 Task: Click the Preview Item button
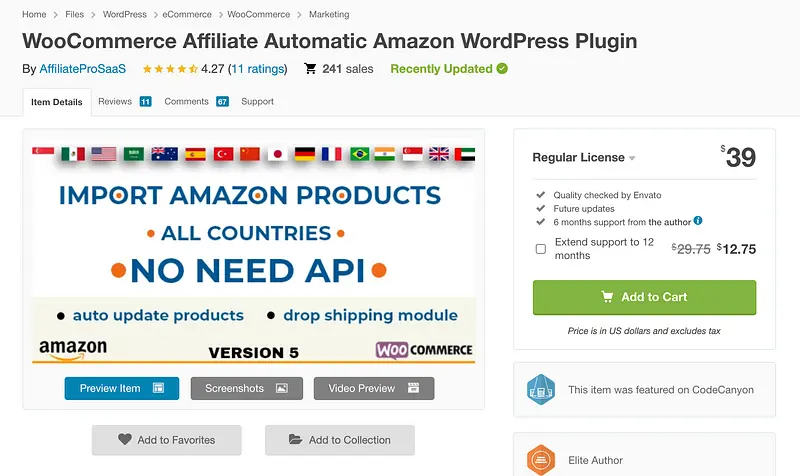(122, 388)
